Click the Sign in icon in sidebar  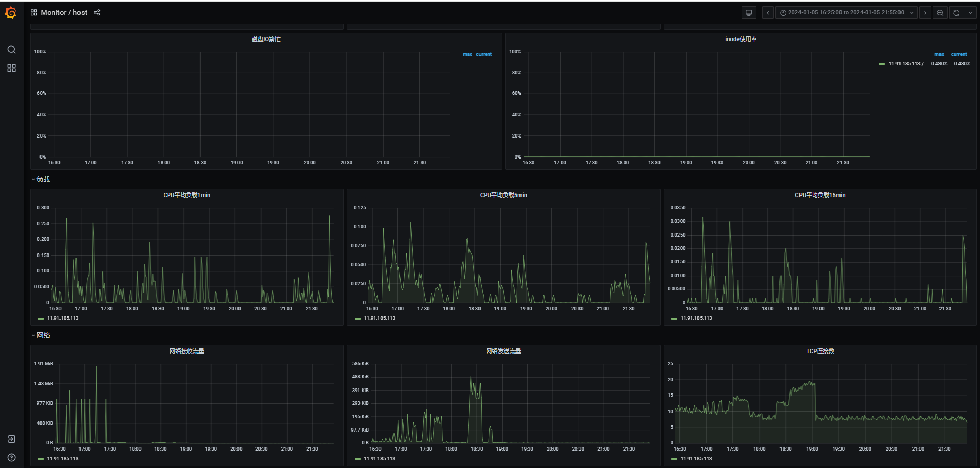[x=11, y=439]
